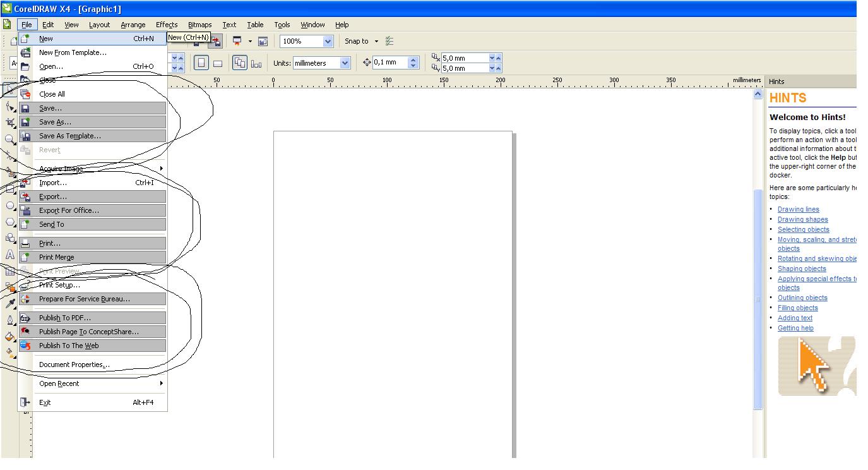
Task: Choose Publish To The Web entry
Action: click(x=93, y=346)
